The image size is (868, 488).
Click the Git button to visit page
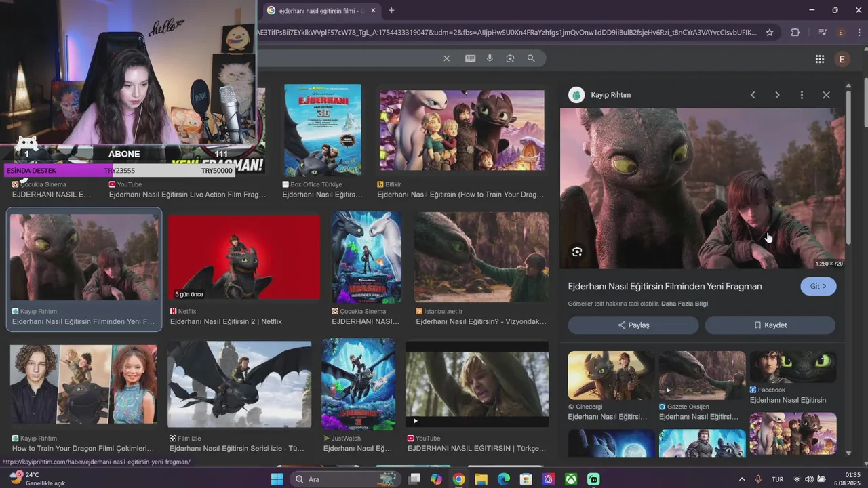[x=818, y=286]
